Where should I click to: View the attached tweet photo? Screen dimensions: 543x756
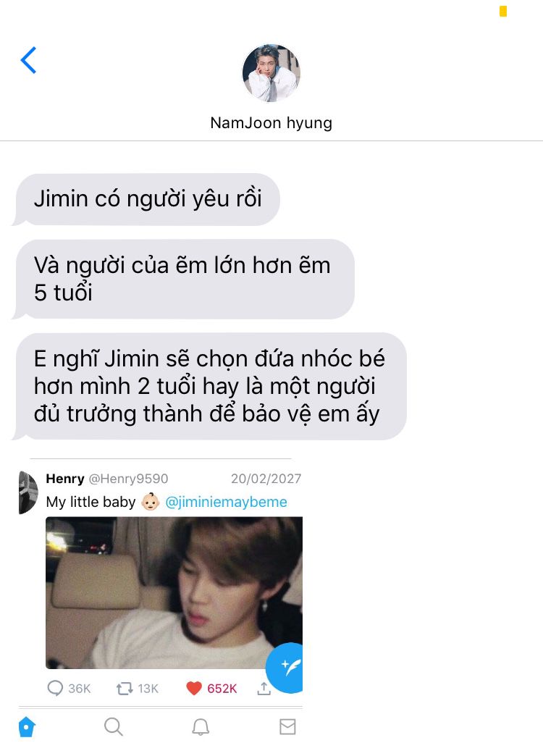(x=174, y=592)
